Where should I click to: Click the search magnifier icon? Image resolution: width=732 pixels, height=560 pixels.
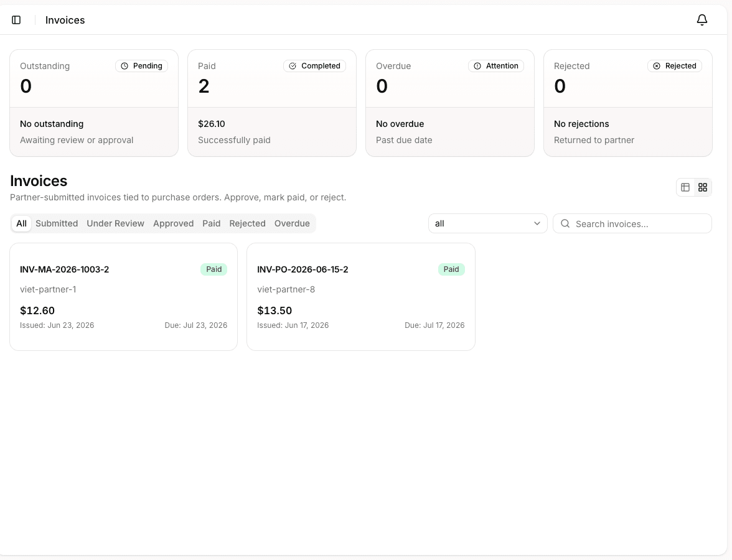[x=565, y=223]
